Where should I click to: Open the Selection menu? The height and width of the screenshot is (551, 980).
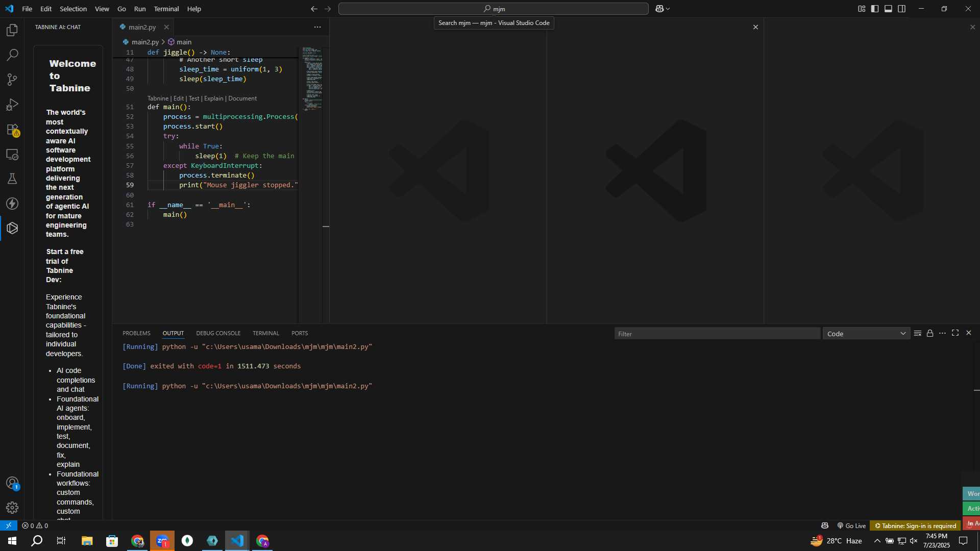coord(73,9)
